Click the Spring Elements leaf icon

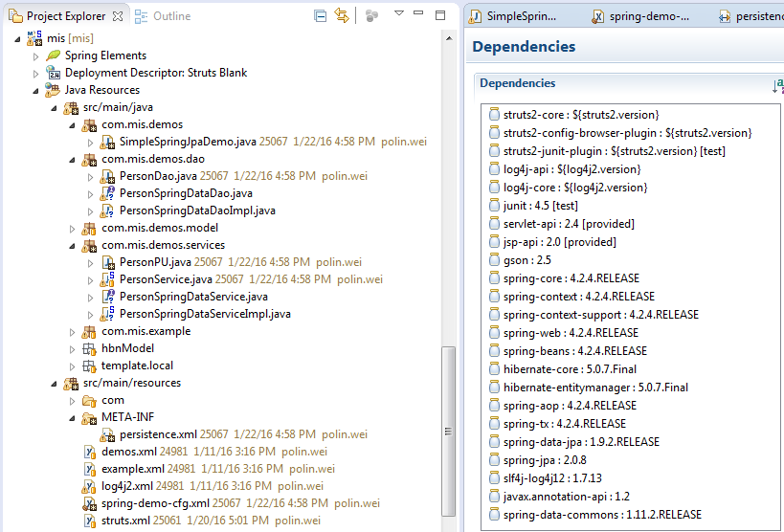53,55
